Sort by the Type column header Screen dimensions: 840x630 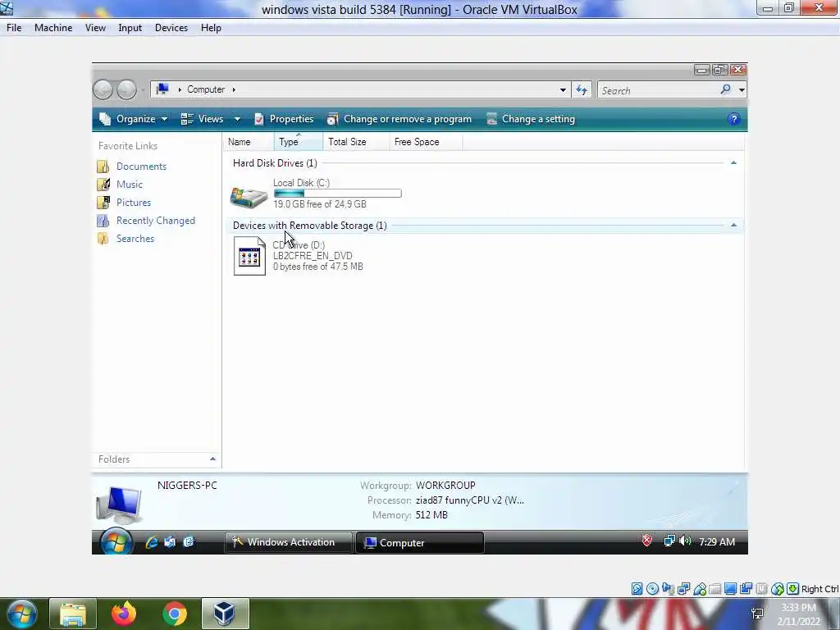[298, 142]
